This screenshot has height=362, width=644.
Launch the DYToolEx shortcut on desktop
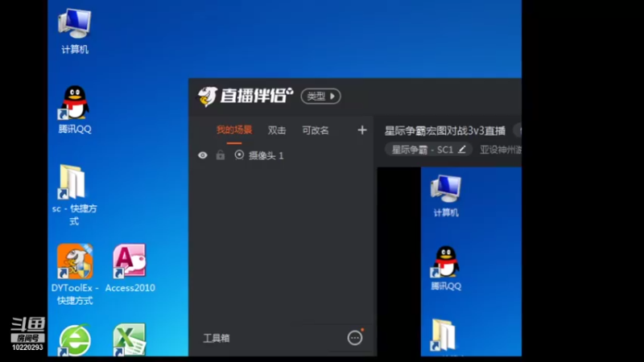click(x=75, y=274)
